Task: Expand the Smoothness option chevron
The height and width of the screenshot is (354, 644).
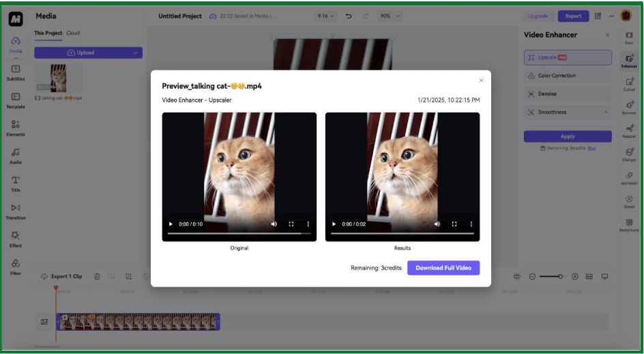Action: pos(605,112)
